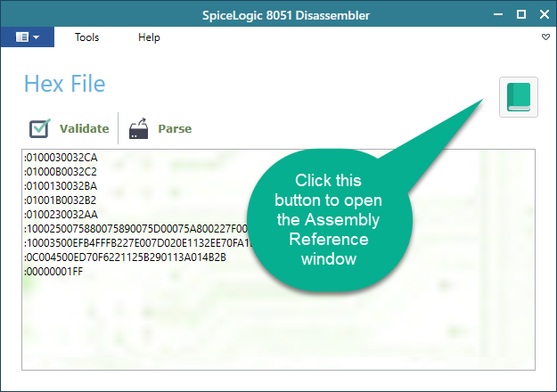This screenshot has width=557, height=392.
Task: Click the Validate button label
Action: click(x=84, y=128)
